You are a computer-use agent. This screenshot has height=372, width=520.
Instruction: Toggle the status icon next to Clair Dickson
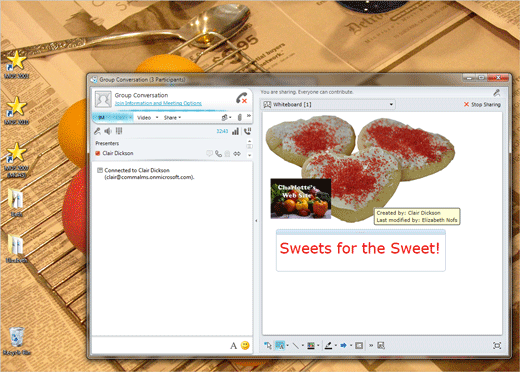(x=98, y=153)
